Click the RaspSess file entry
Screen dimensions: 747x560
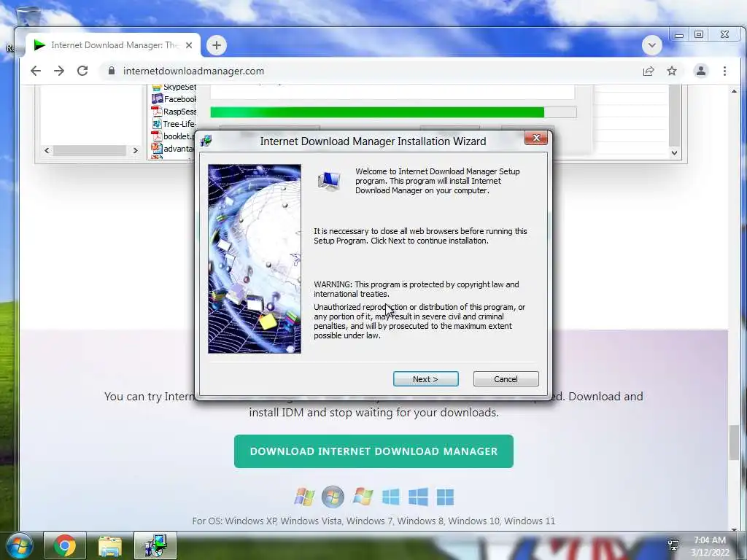[174, 112]
